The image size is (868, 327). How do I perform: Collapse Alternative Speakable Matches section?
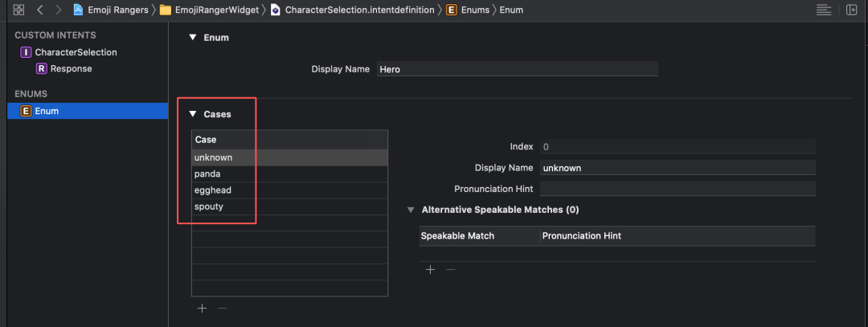[x=411, y=210]
